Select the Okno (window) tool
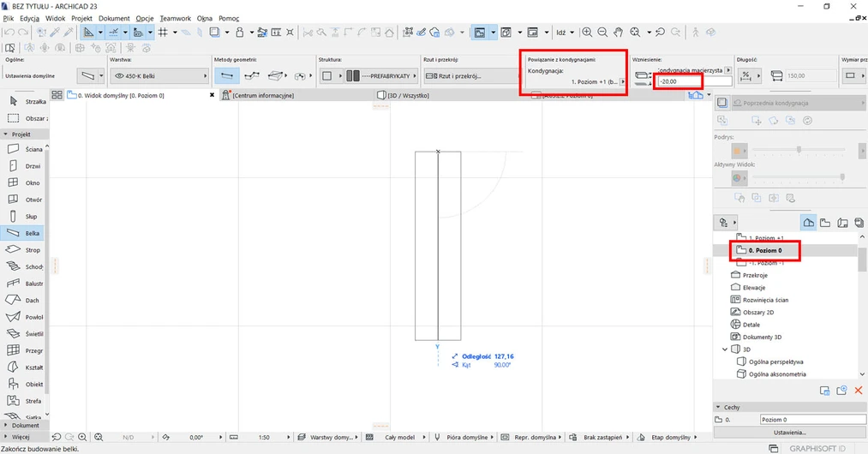Image resolution: width=868 pixels, height=454 pixels. click(x=25, y=182)
